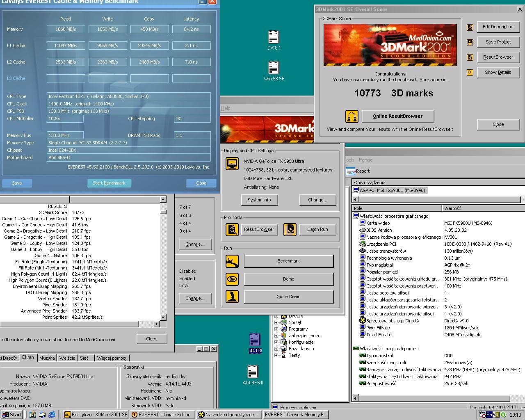Click the Benchmark run icon
This screenshot has width=525, height=420.
click(232, 261)
